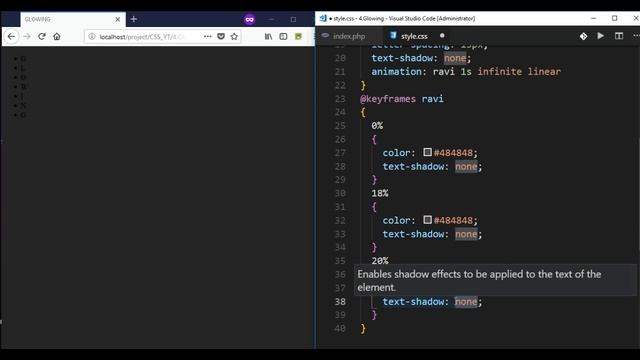Go back in Firefox browser
The width and height of the screenshot is (640, 360).
tap(11, 36)
